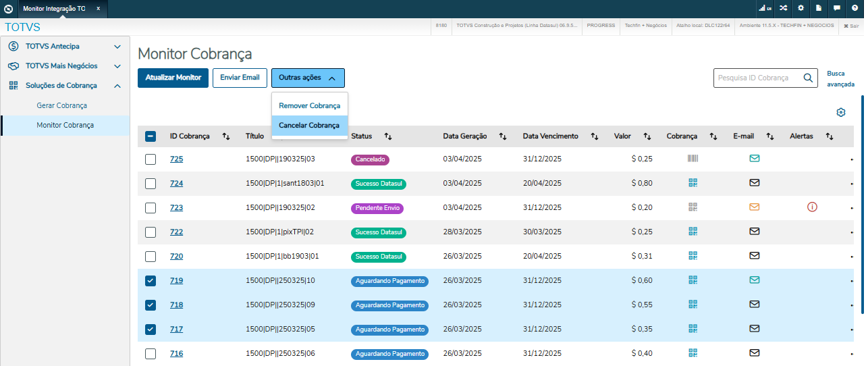Click the alert icon on row 723
The width and height of the screenshot is (868, 366).
(812, 207)
